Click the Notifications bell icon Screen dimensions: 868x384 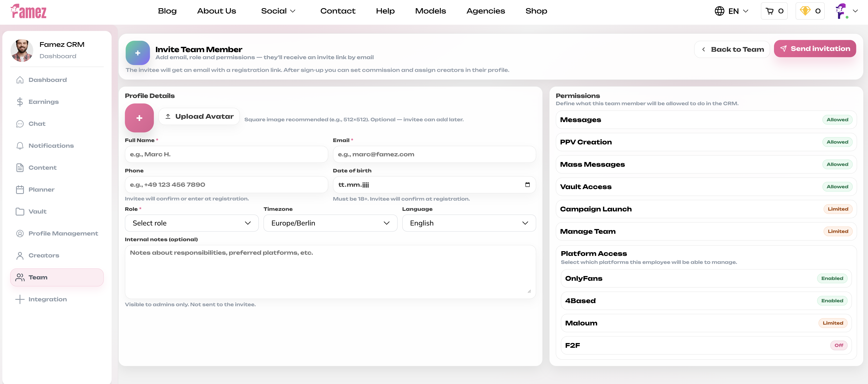(x=20, y=145)
